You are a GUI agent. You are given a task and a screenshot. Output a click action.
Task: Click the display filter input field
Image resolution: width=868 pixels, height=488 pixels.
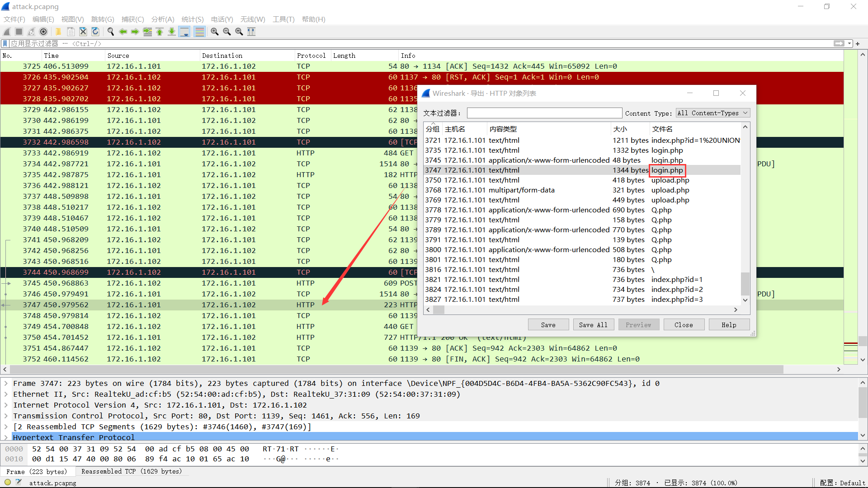[420, 44]
